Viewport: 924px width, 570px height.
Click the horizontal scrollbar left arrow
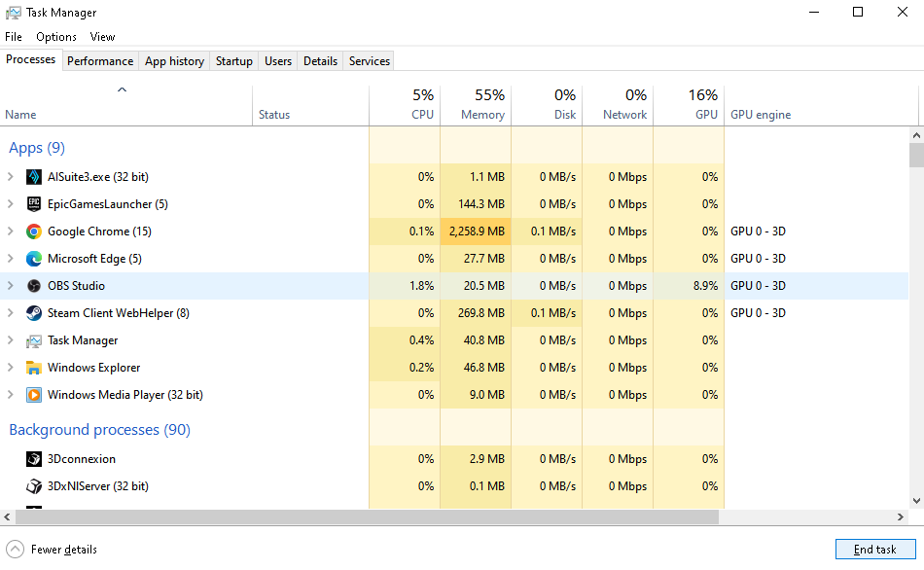(7, 517)
